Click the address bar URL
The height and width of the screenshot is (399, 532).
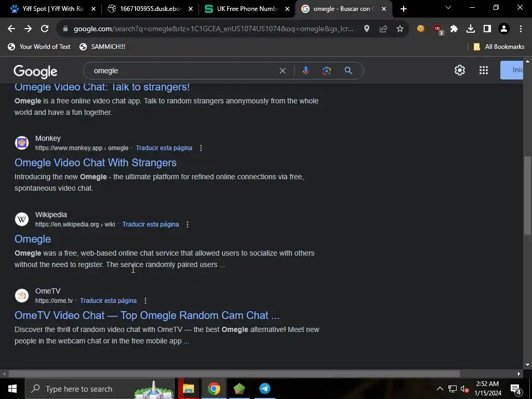coord(213,29)
